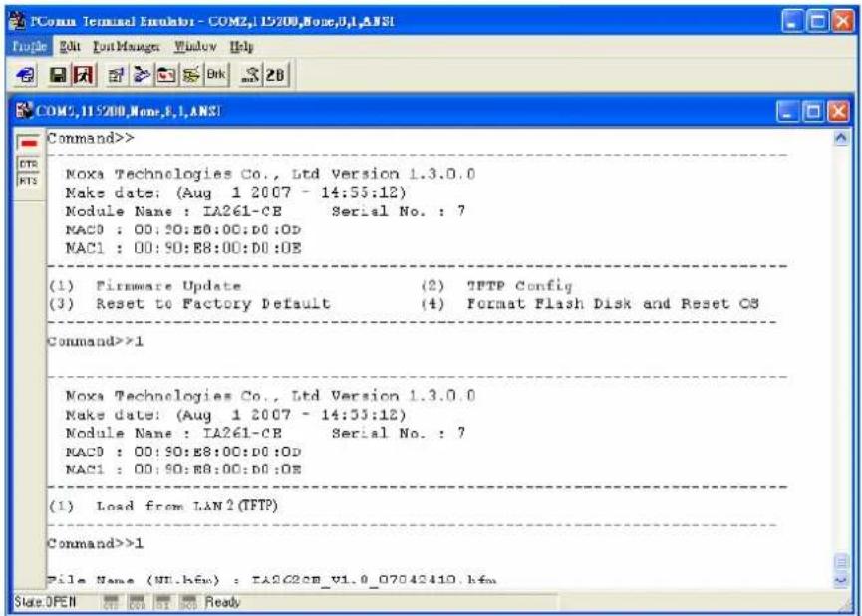Minimize the COM2 child window

click(x=787, y=113)
